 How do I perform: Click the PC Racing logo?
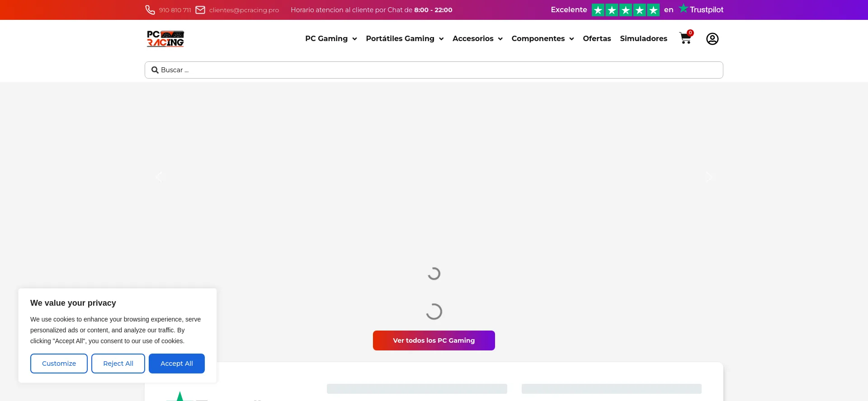click(165, 39)
